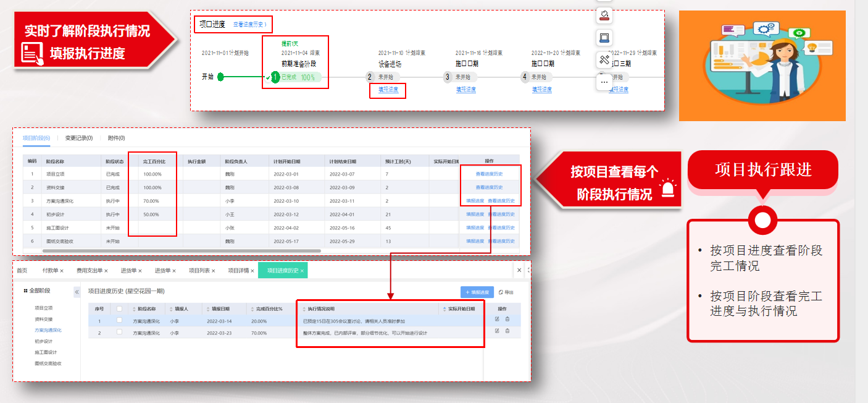Image resolution: width=868 pixels, height=403 pixels.
Task: Open the 项目详情 tab
Action: [238, 271]
